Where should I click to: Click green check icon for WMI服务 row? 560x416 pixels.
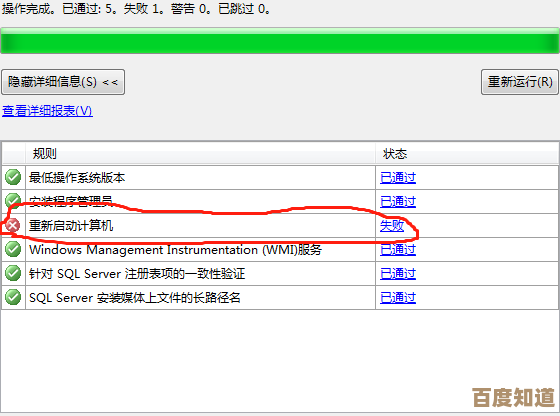(x=13, y=249)
